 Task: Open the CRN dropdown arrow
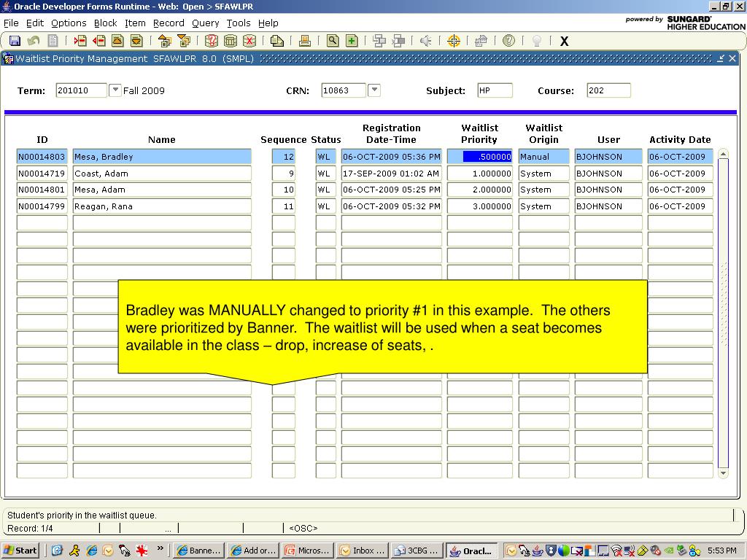pos(374,90)
